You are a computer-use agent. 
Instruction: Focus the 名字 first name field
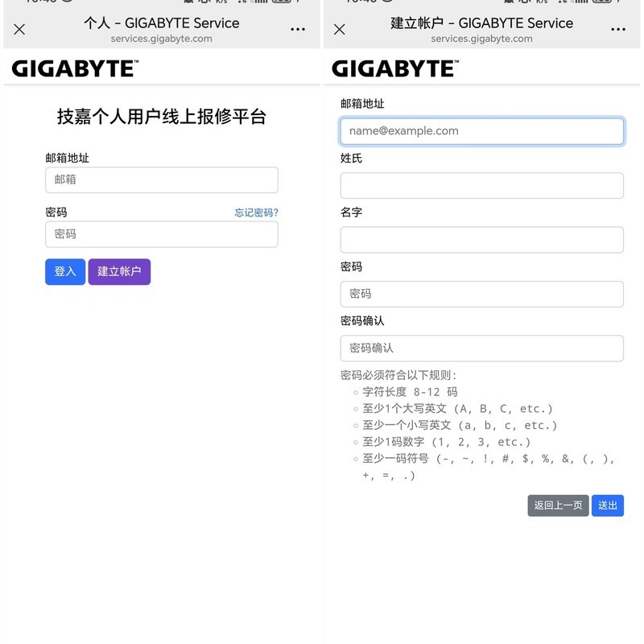click(481, 239)
